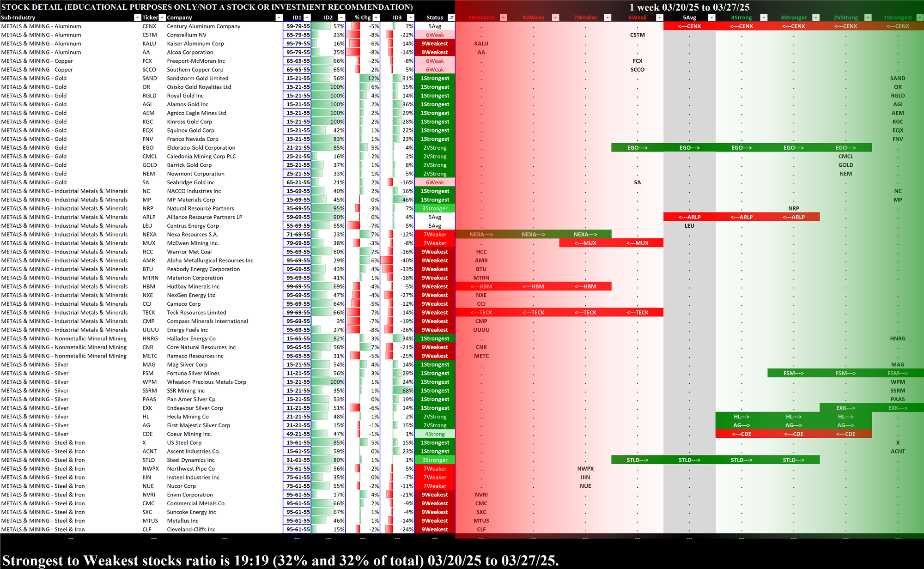Viewport: 924px width, 569px height.
Task: Select the Sandstorm Gold Limited company cell
Action: pos(198,79)
